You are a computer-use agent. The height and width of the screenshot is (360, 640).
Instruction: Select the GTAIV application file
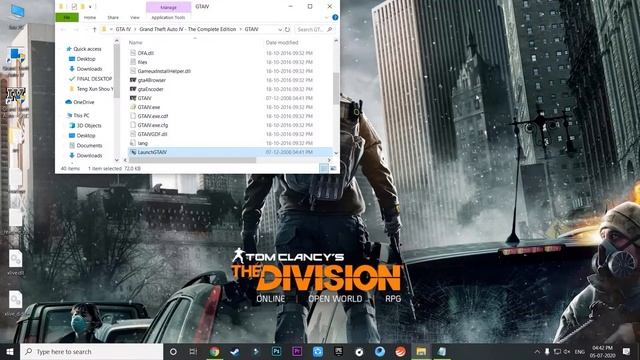click(x=144, y=98)
